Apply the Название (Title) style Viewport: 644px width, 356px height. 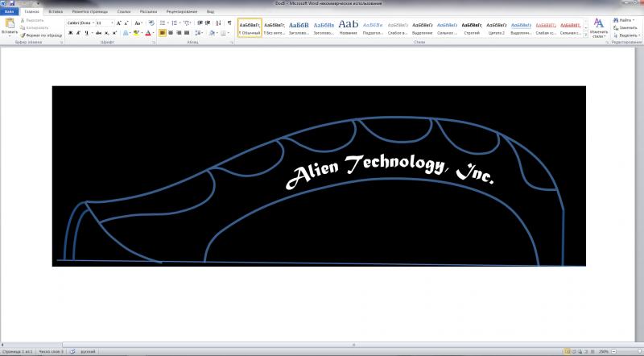[349, 28]
